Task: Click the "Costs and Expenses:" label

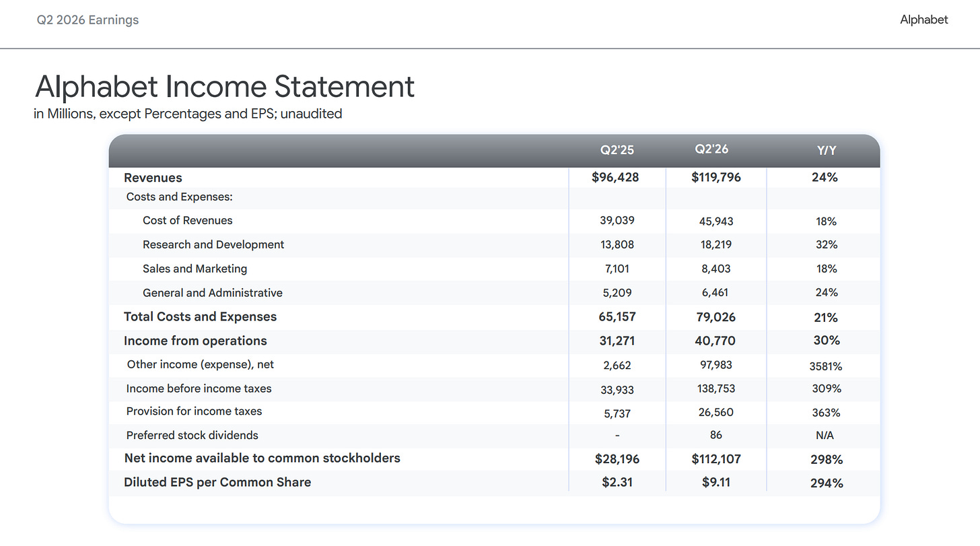Action: point(180,197)
